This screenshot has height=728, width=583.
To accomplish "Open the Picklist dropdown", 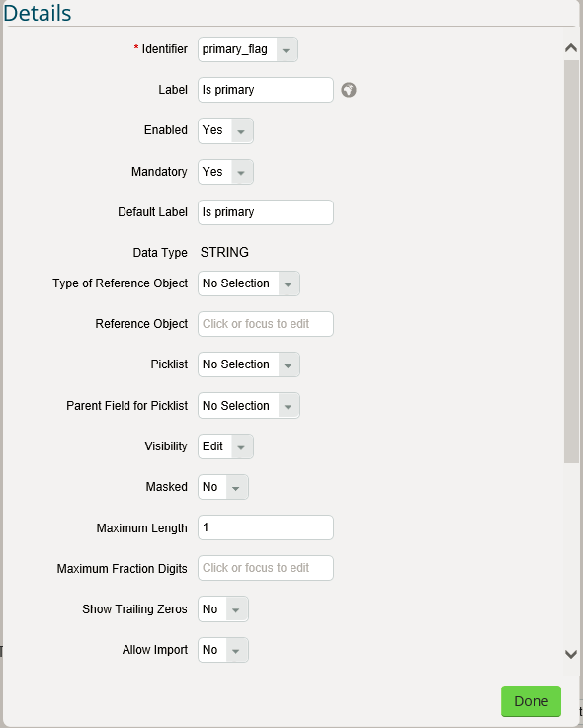I will (249, 364).
